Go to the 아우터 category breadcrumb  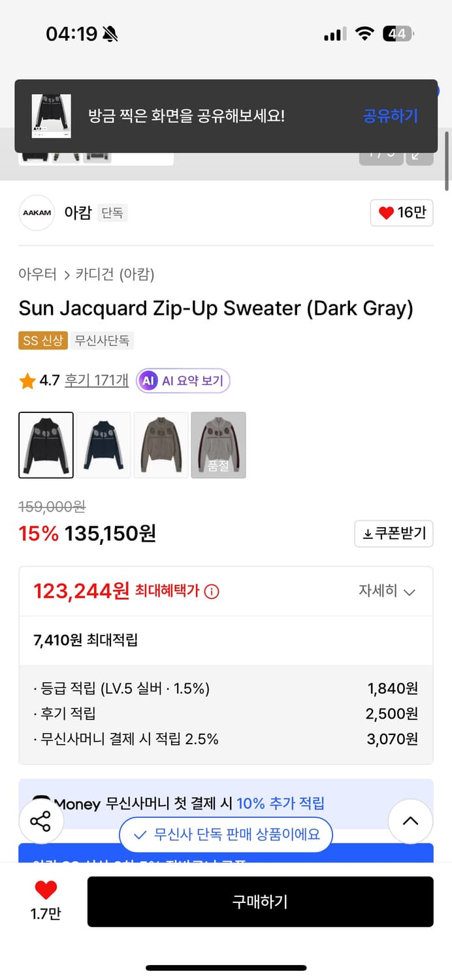(x=37, y=274)
